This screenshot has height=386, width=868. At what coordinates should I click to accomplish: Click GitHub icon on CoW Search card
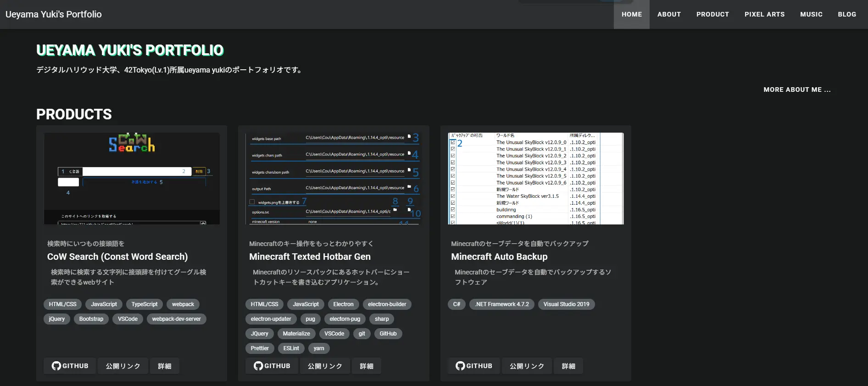(56, 366)
